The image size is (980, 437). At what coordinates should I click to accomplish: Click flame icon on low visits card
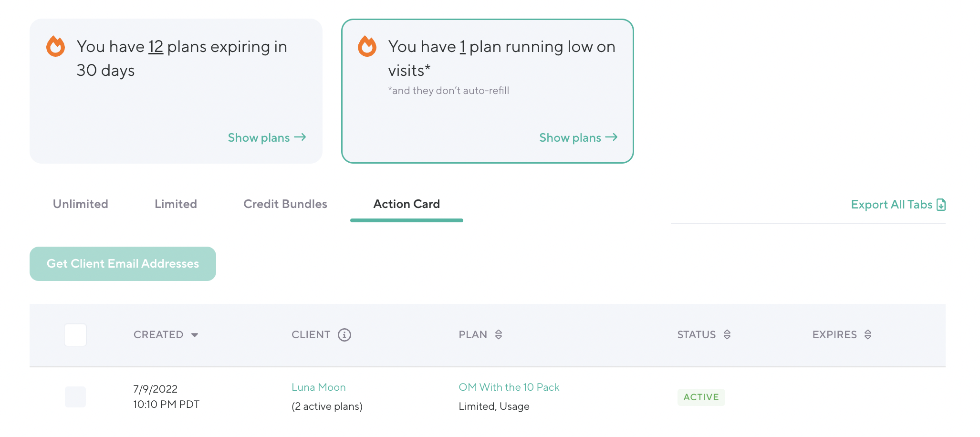click(x=367, y=46)
